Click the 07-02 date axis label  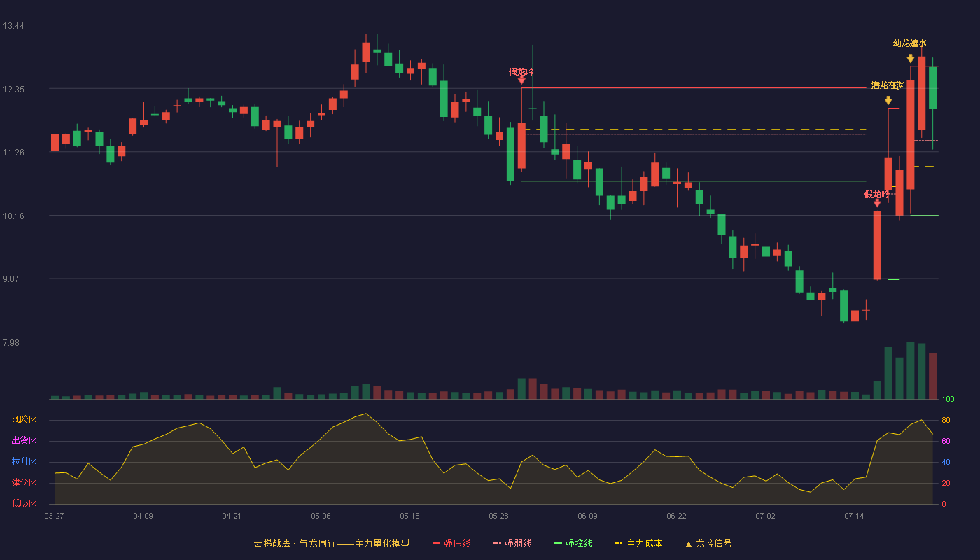765,516
